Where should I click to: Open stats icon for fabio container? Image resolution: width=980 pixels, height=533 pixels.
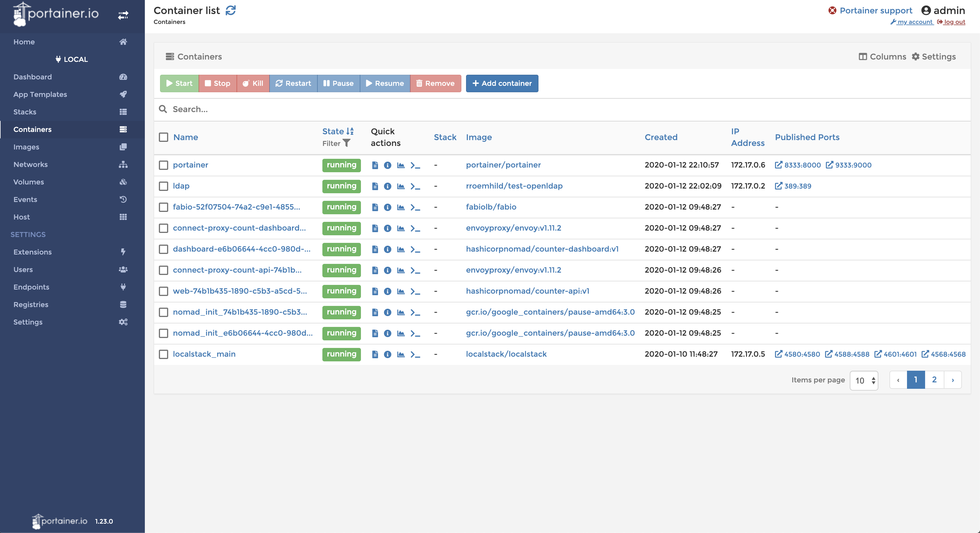[401, 207]
